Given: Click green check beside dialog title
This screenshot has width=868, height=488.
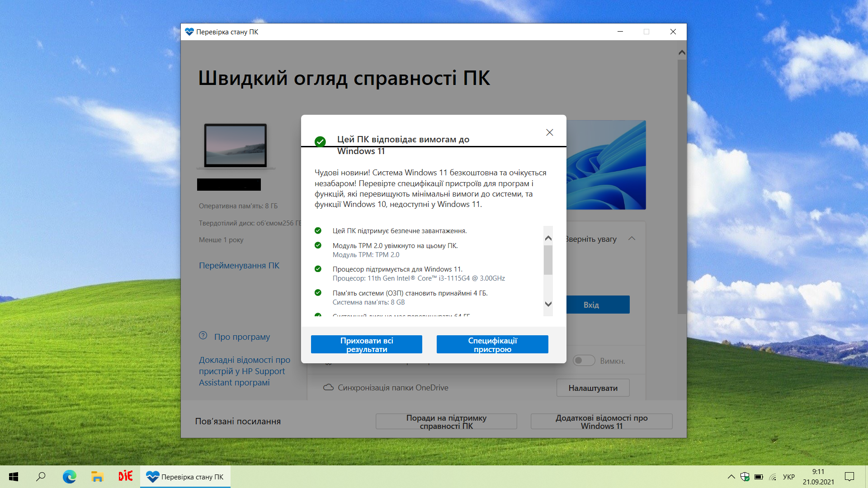Looking at the screenshot, I should [x=320, y=142].
